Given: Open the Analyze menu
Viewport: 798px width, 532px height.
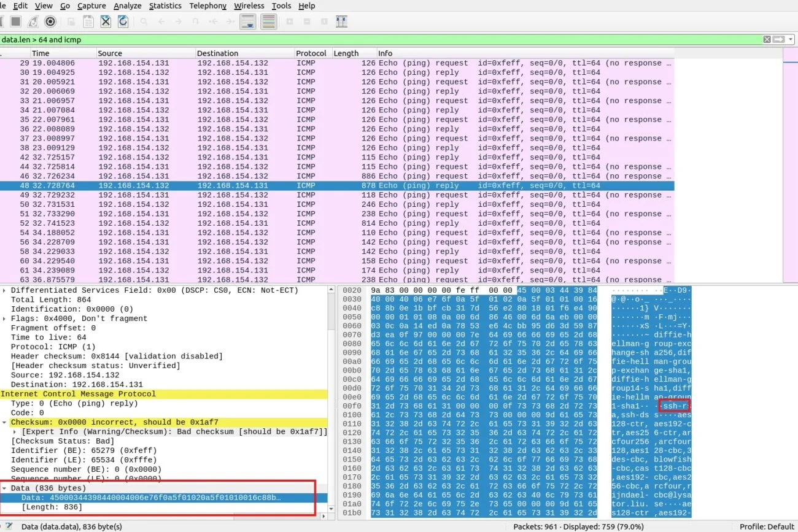Looking at the screenshot, I should tap(128, 6).
